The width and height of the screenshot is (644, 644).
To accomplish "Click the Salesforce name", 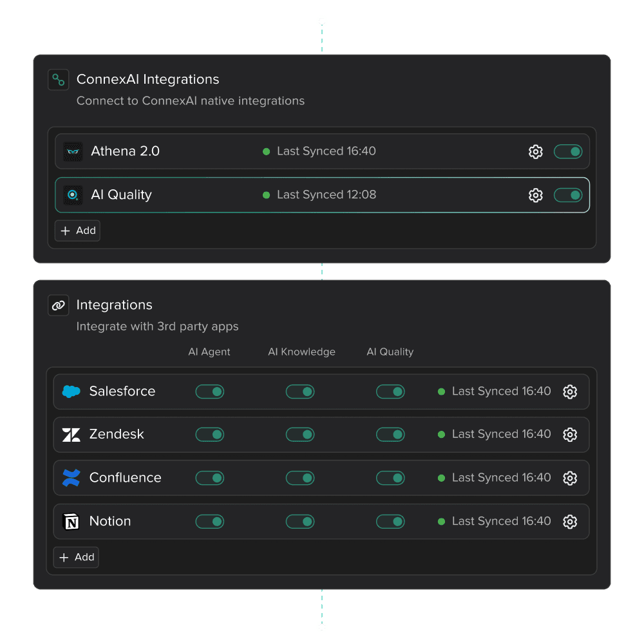I will pos(122,391).
